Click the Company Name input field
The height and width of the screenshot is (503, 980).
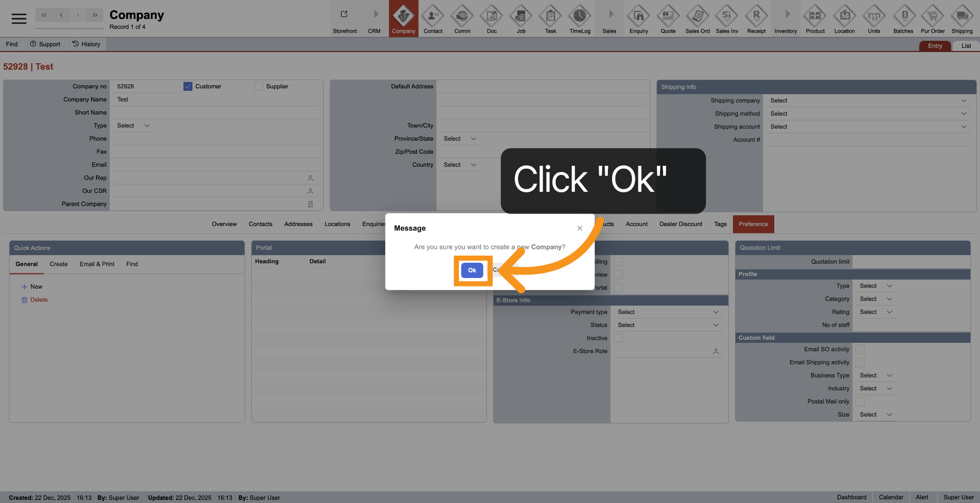pos(215,100)
